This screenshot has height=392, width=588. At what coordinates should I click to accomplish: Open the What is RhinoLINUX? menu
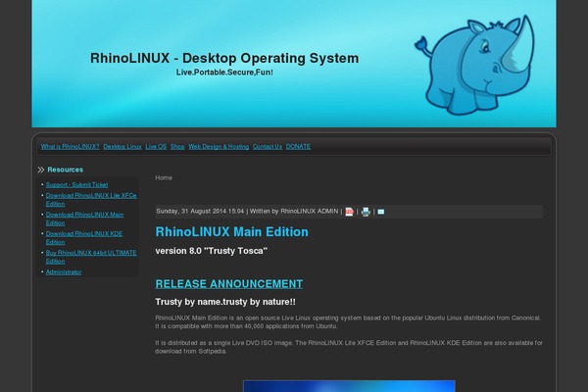point(71,147)
